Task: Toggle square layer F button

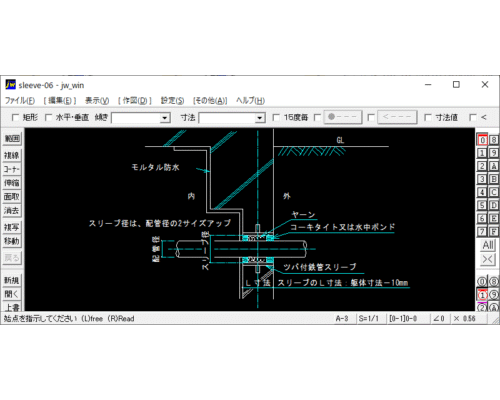Action: 494,231
